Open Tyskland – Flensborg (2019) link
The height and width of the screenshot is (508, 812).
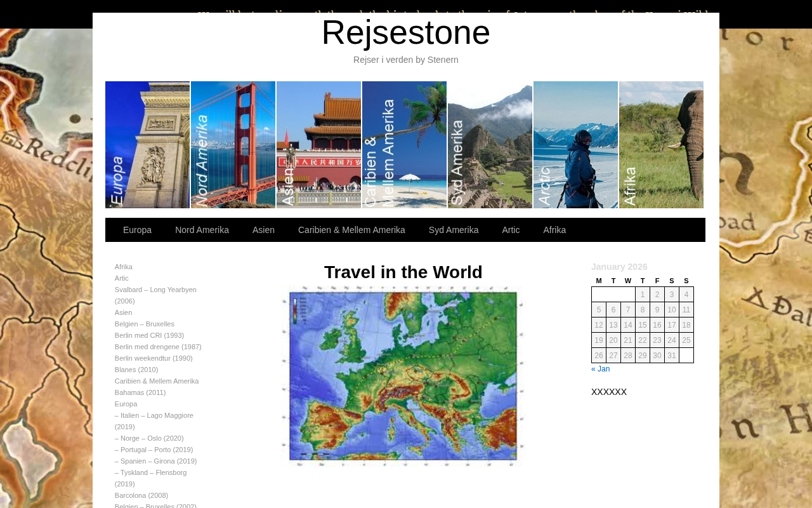click(151, 478)
